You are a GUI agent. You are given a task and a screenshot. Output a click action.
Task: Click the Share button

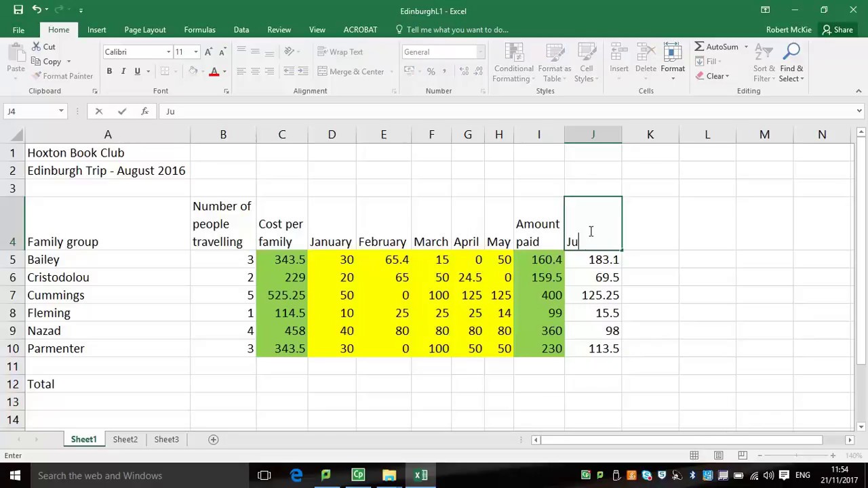[837, 30]
